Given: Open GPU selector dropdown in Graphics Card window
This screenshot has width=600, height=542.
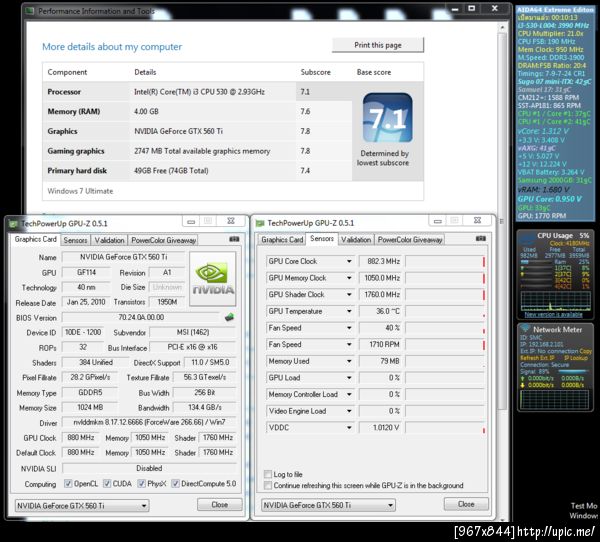Looking at the screenshot, I should click(142, 505).
